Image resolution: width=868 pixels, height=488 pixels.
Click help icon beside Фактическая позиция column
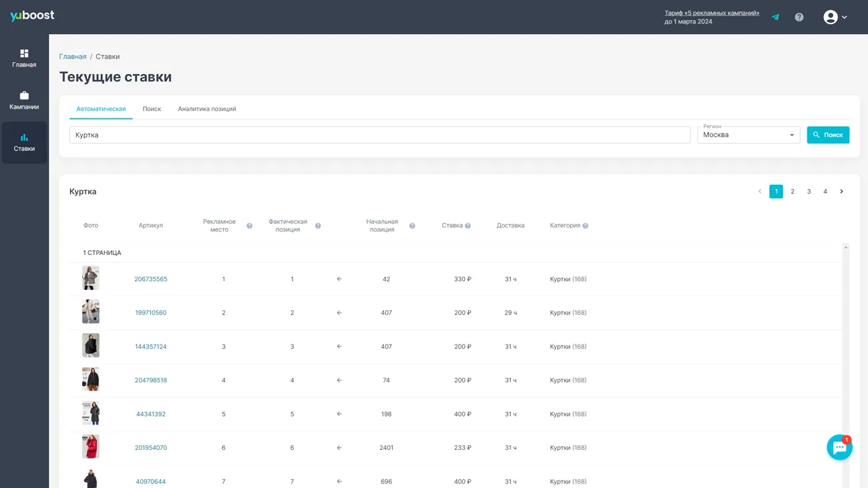pos(318,226)
